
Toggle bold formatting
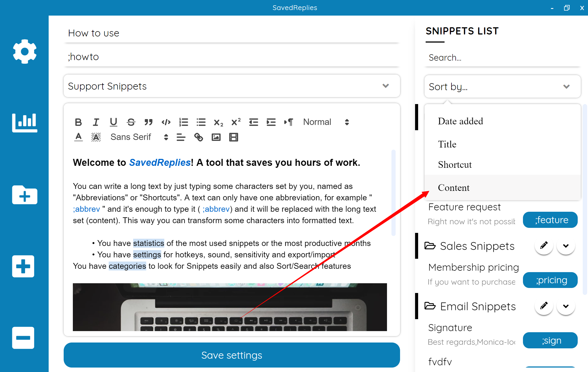click(78, 122)
